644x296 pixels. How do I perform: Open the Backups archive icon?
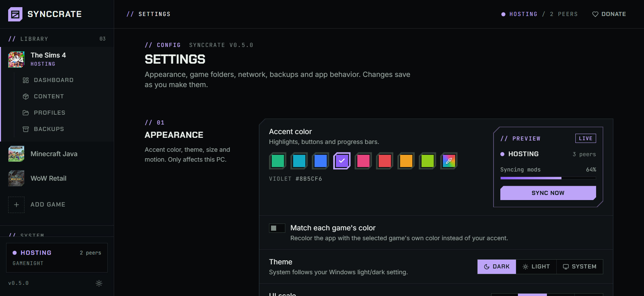[26, 129]
